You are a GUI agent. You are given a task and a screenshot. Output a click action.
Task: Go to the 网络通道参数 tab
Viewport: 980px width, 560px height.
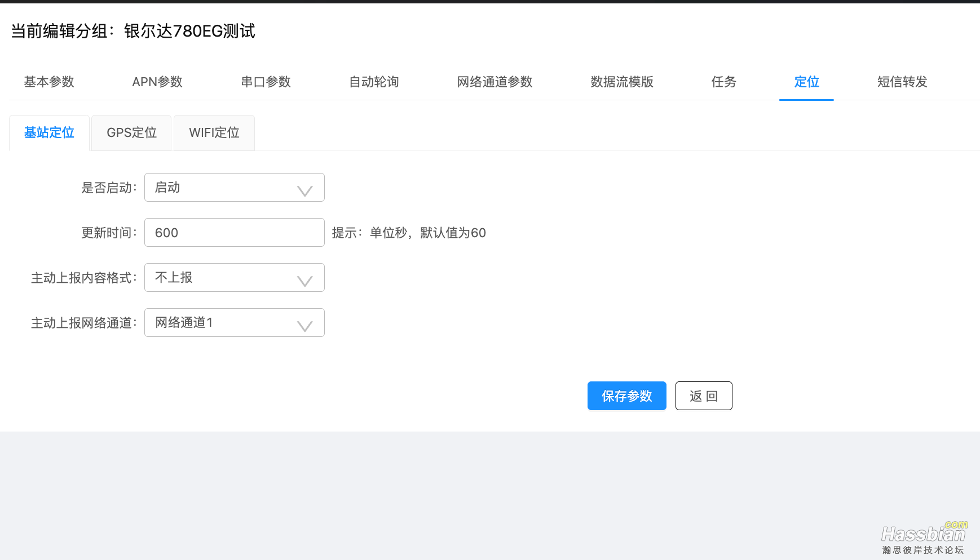coord(495,82)
